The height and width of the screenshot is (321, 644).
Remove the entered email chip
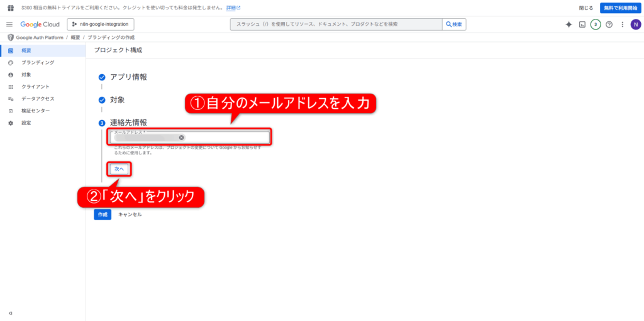182,138
